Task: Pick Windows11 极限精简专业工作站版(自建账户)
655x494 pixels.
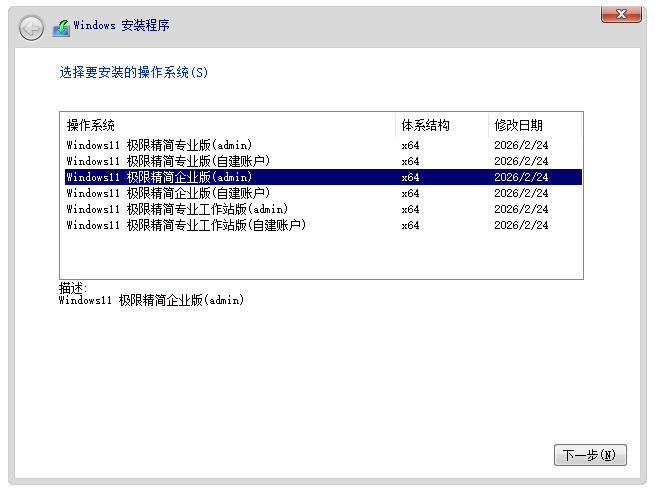Action: click(185, 225)
